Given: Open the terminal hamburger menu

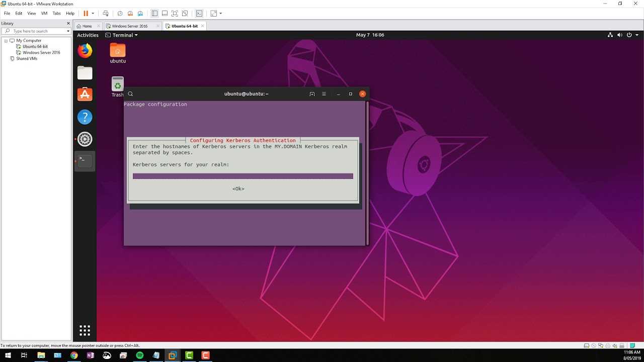Looking at the screenshot, I should click(324, 94).
